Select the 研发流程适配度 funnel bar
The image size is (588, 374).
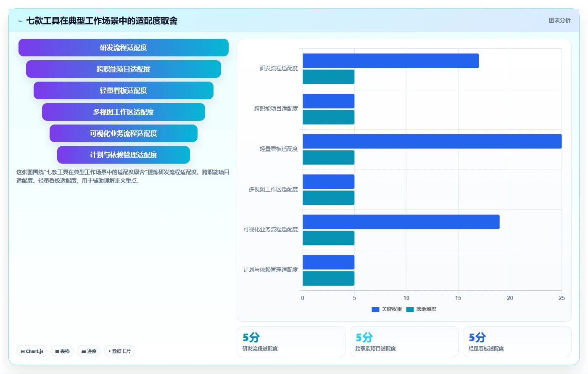point(124,48)
